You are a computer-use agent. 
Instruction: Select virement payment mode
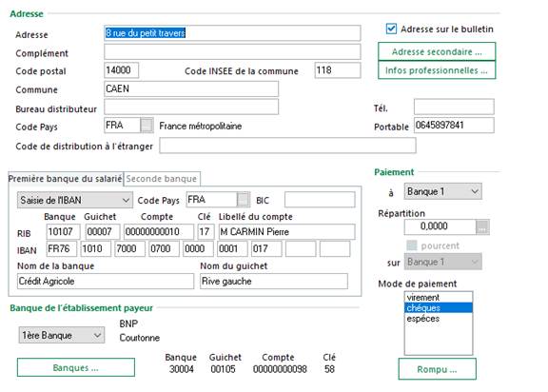(x=439, y=297)
